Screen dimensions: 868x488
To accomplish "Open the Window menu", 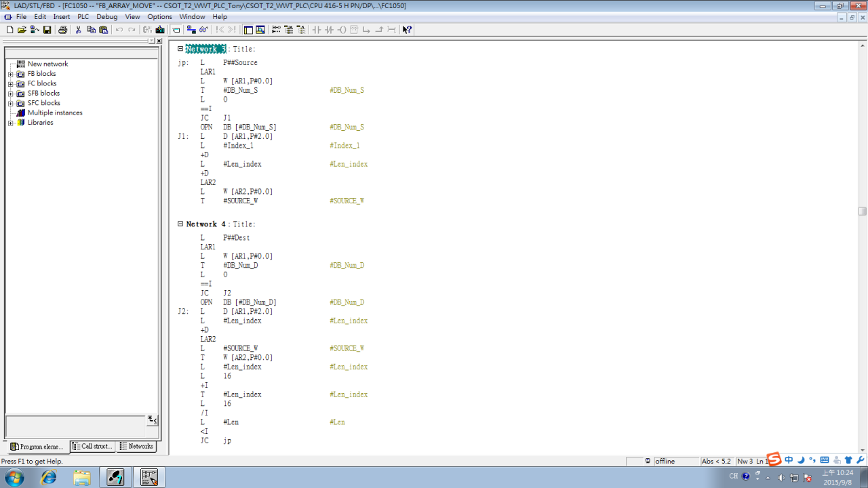I will tap(193, 16).
